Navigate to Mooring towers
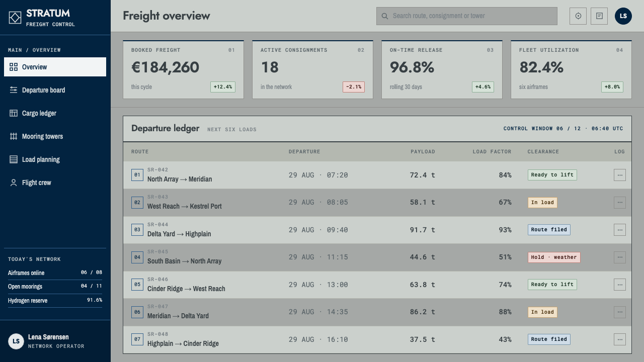This screenshot has height=362, width=644. tap(55, 136)
